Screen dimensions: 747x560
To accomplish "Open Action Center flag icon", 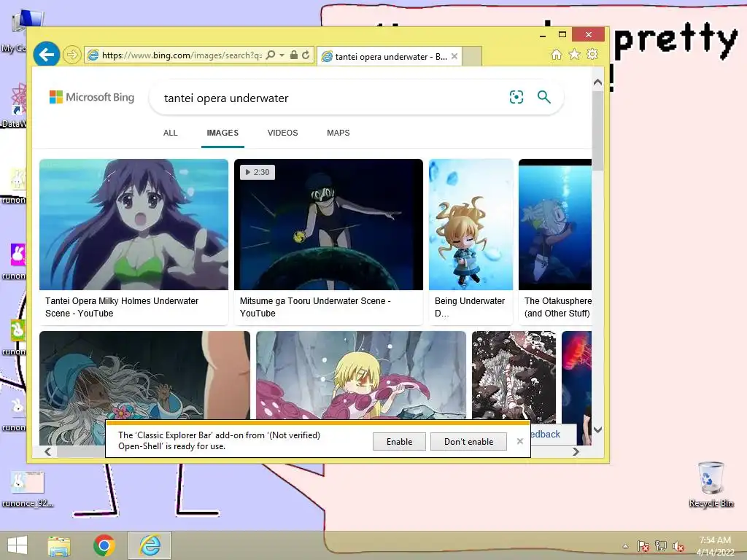I will [x=643, y=546].
